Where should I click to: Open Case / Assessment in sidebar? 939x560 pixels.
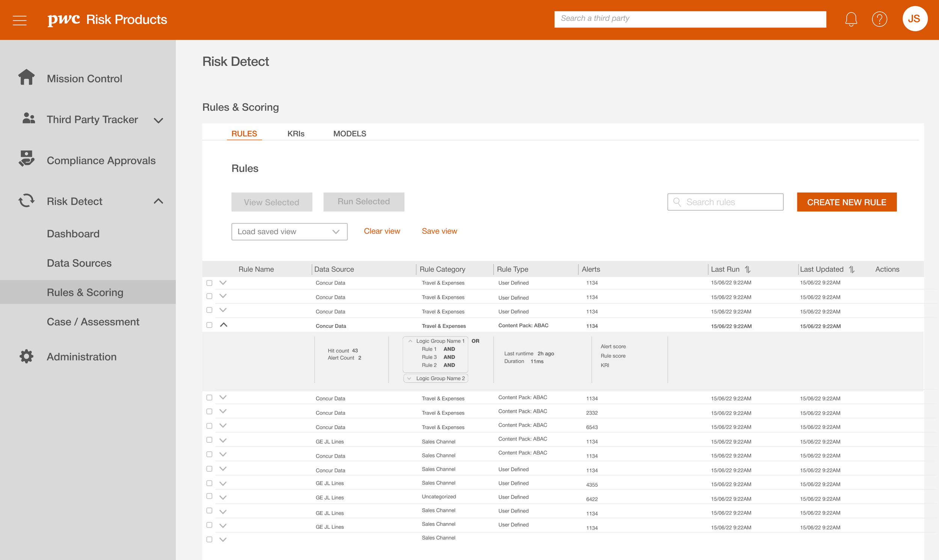point(93,322)
